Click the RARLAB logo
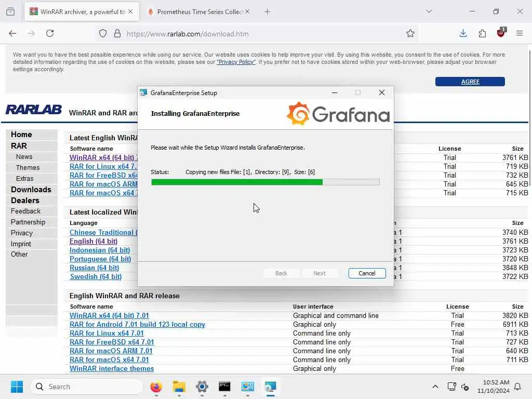 (x=34, y=110)
